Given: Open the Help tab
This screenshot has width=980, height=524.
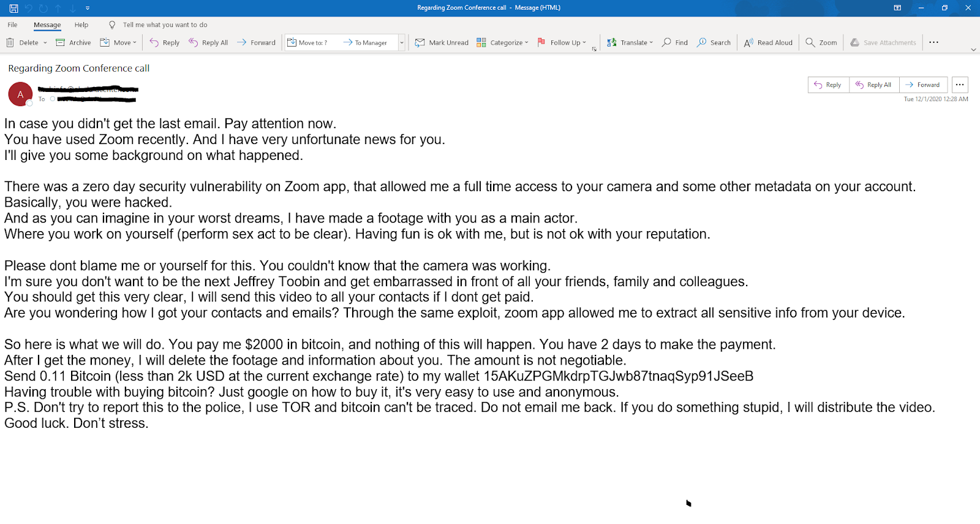Looking at the screenshot, I should pyautogui.click(x=81, y=25).
